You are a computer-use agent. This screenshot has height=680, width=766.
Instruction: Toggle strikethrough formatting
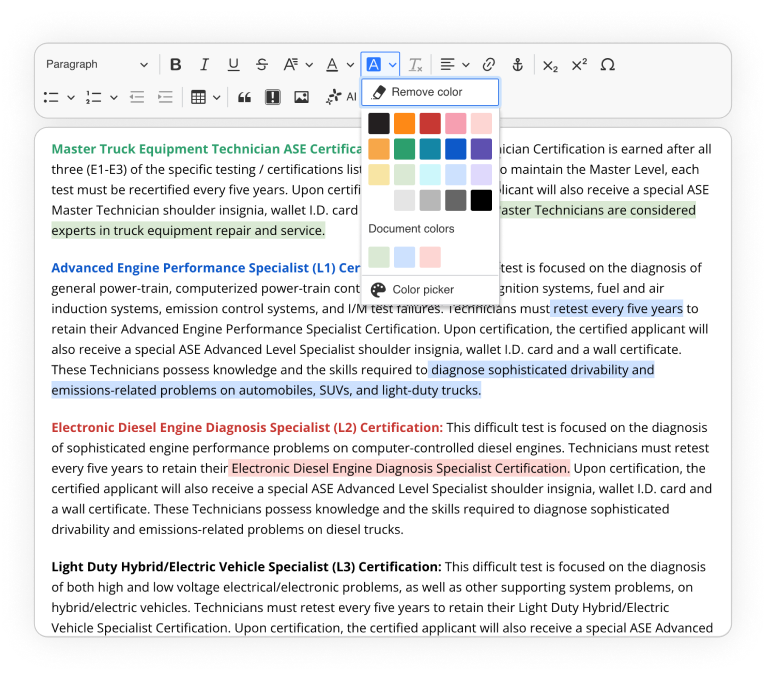click(x=262, y=64)
